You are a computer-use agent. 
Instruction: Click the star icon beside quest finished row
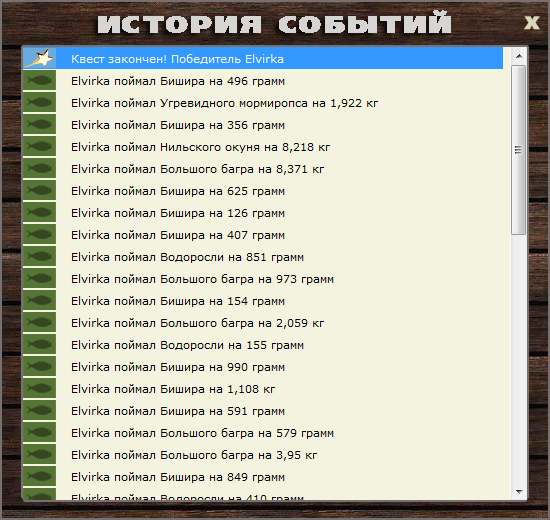coord(39,58)
